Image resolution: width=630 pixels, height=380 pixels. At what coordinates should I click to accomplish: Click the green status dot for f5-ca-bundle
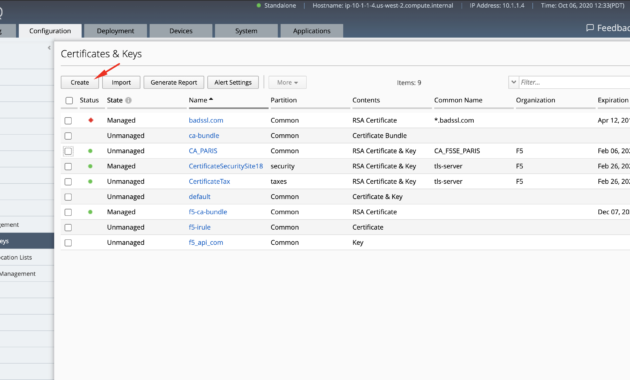(90, 212)
